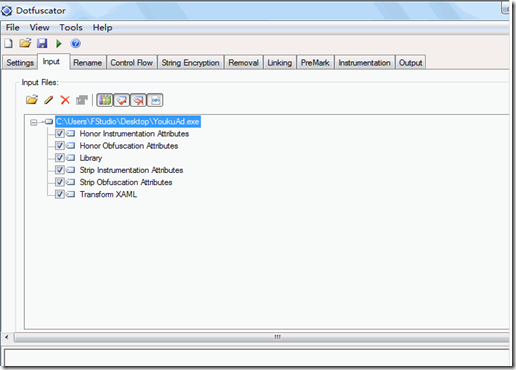
Task: Open the File menu
Action: point(13,28)
